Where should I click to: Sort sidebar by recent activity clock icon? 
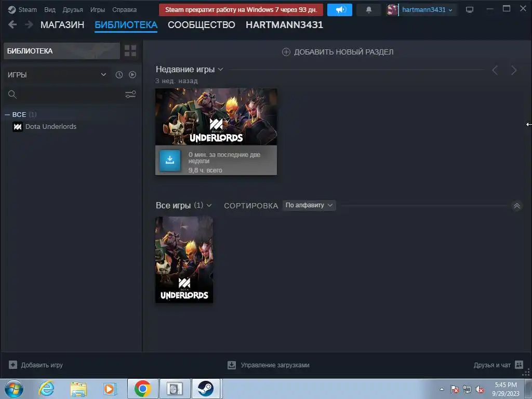point(119,75)
